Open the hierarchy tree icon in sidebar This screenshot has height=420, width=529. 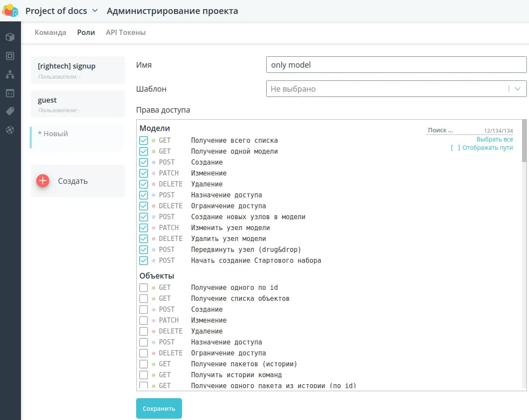tap(10, 75)
